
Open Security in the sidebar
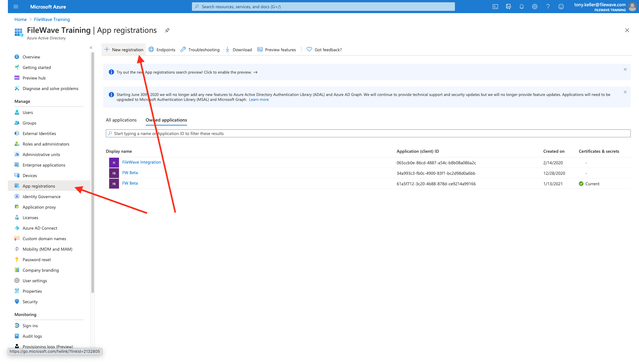[30, 302]
